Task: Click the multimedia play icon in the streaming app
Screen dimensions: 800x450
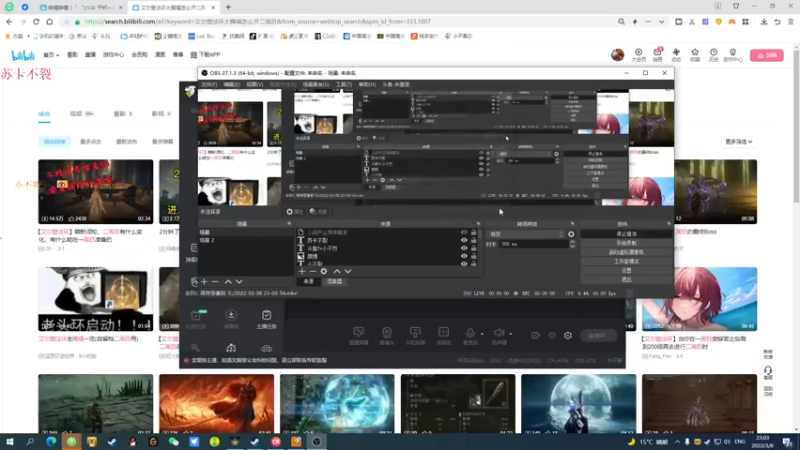Action: 443,333
